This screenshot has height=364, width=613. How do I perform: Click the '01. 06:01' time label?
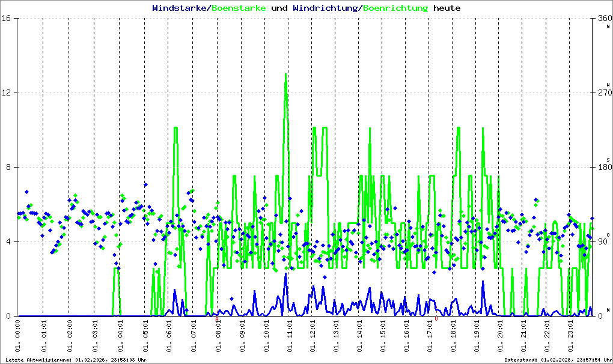(169, 336)
